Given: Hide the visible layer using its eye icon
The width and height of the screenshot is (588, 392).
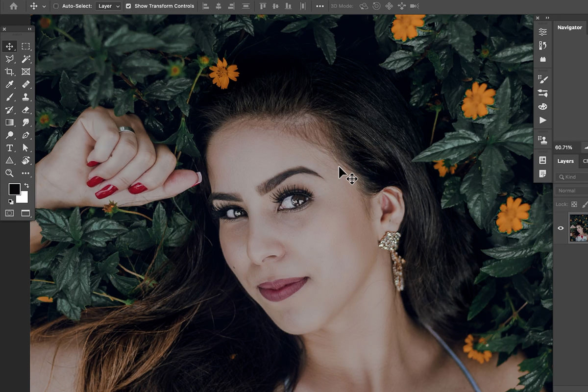Looking at the screenshot, I should pyautogui.click(x=561, y=228).
